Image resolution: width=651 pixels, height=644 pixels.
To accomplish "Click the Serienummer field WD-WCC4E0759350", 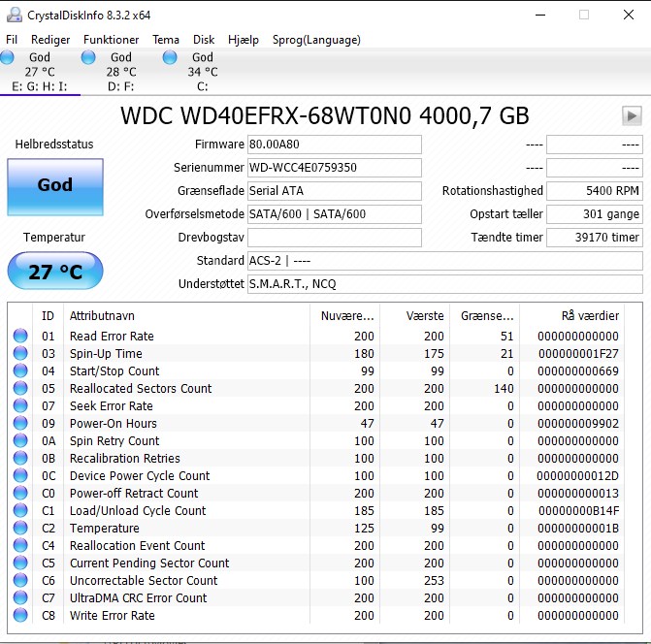I will (335, 168).
